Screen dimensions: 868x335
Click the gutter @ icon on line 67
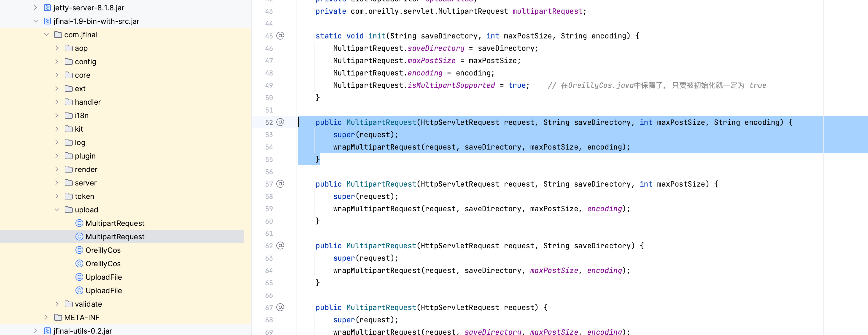[280, 307]
